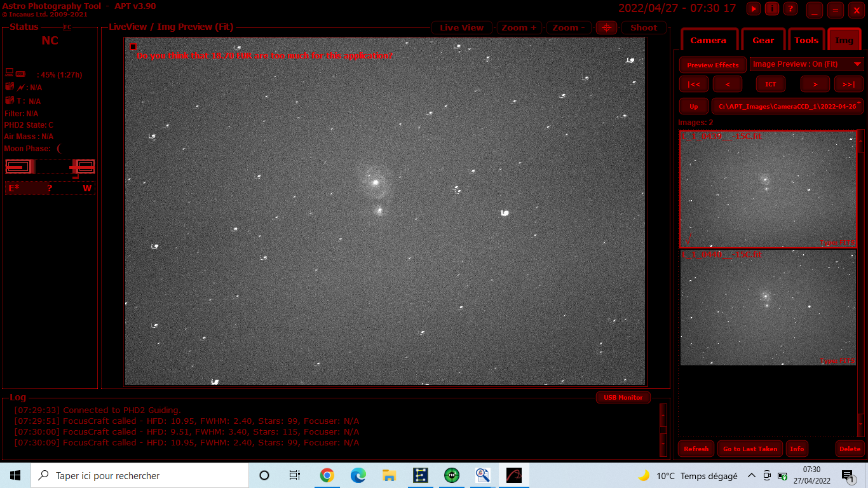This screenshot has width=868, height=488.
Task: Open Info for the selected image
Action: tap(797, 449)
